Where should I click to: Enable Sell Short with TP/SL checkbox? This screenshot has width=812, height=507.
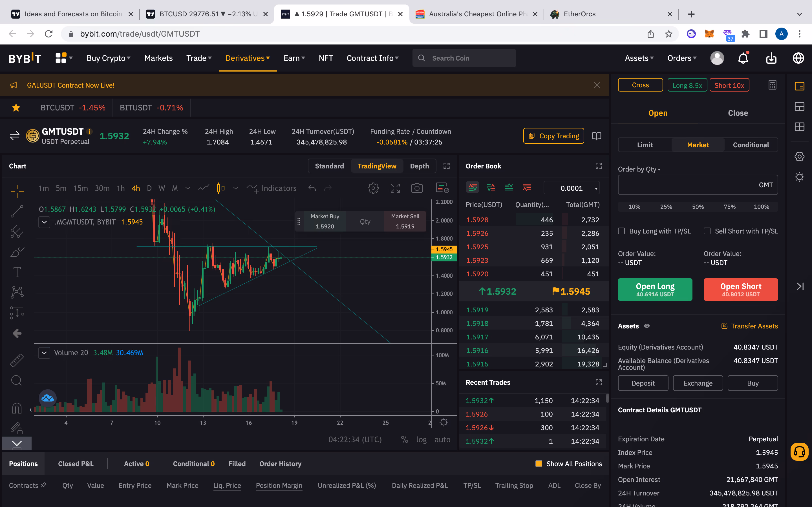[707, 231]
